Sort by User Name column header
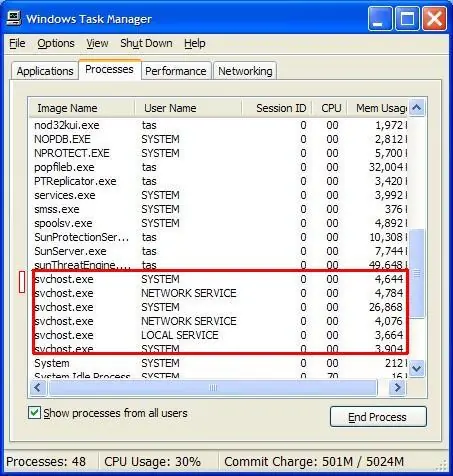This screenshot has height=476, width=453. (188, 108)
